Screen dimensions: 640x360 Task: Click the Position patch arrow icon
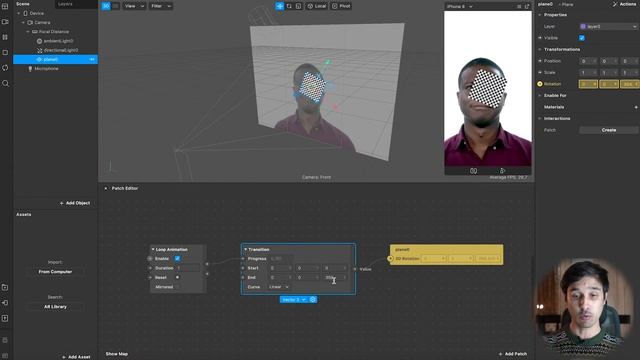pos(540,61)
